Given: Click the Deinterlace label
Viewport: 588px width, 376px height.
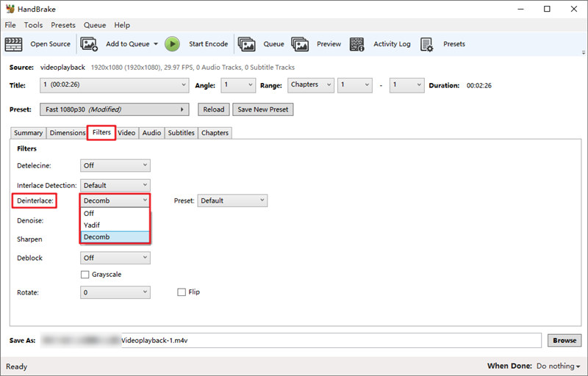Looking at the screenshot, I should 35,200.
